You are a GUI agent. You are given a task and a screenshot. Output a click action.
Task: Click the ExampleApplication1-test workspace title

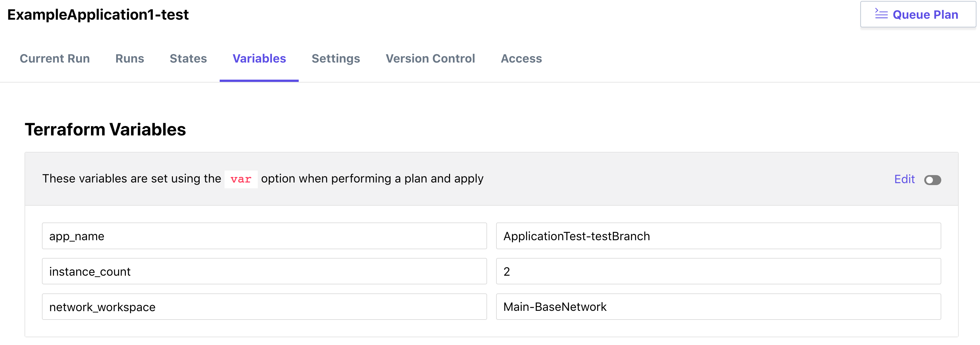(98, 15)
